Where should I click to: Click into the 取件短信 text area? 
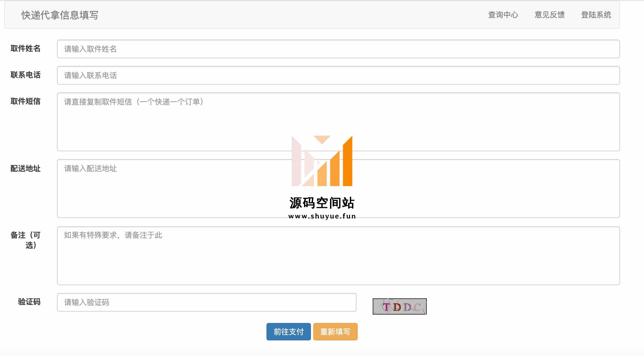[x=338, y=122]
